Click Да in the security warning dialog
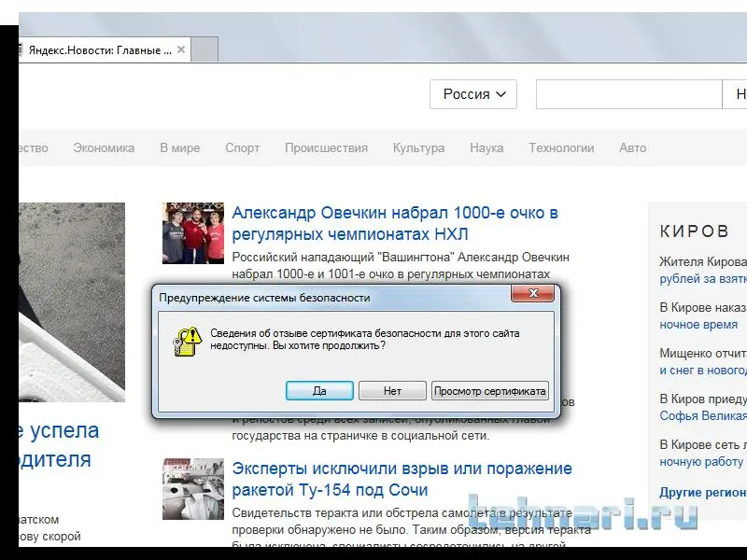This screenshot has height=560, width=747. [319, 391]
